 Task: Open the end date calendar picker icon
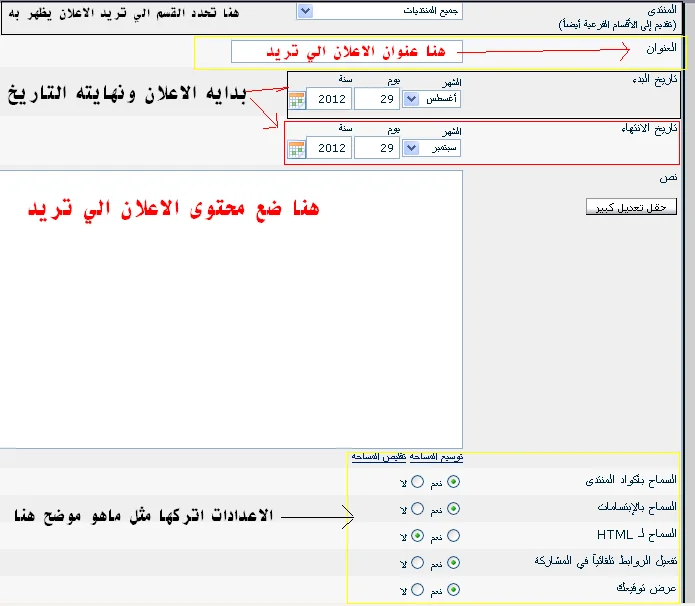click(x=296, y=149)
